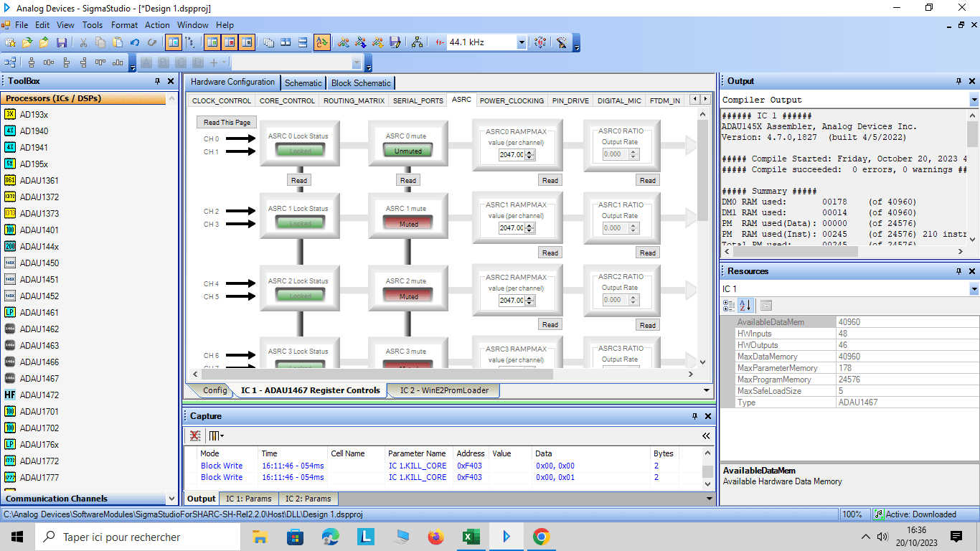The image size is (980, 551).
Task: Click the first alignment icon in second toolbar
Action: 32,62
